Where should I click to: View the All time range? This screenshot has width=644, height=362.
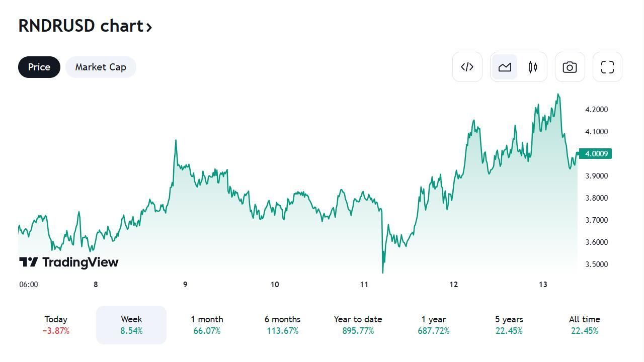point(584,325)
